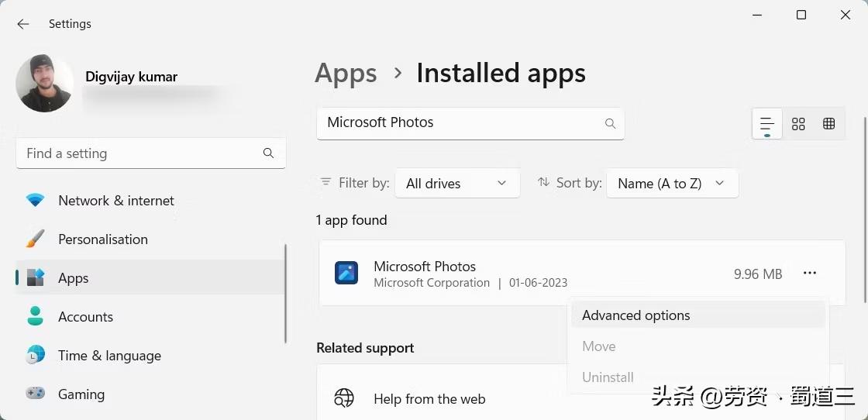Switch to list view
868x420 pixels.
766,123
